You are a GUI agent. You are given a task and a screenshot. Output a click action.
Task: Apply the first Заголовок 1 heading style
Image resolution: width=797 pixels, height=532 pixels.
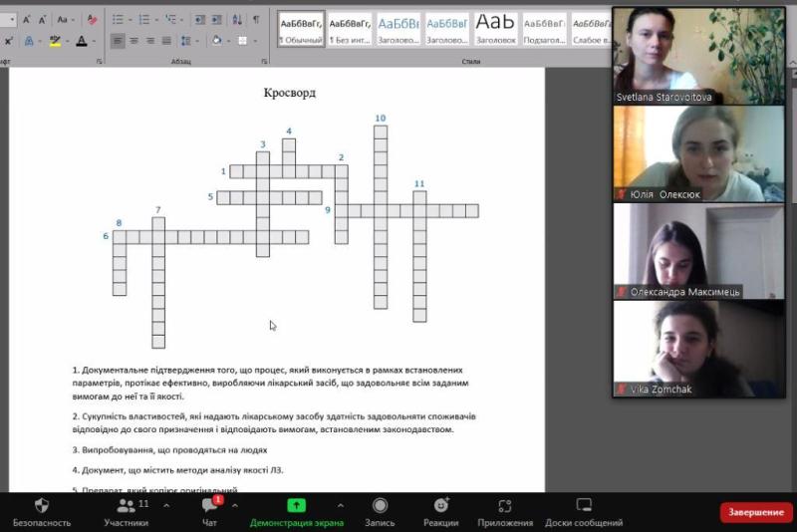[x=398, y=30]
